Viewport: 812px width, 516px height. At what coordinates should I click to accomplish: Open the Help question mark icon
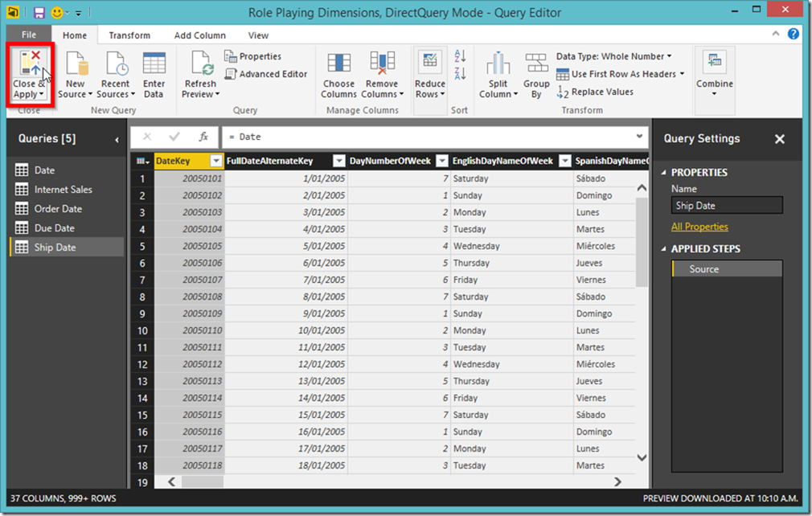[x=793, y=34]
